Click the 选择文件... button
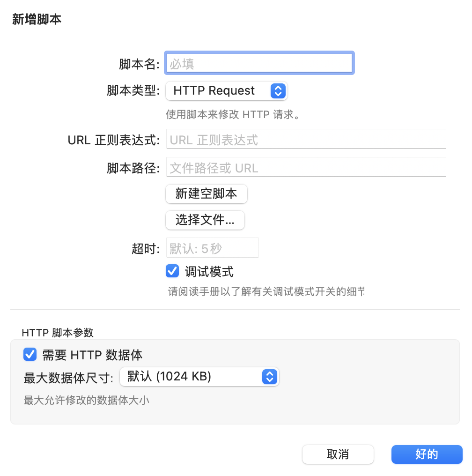 tap(205, 220)
